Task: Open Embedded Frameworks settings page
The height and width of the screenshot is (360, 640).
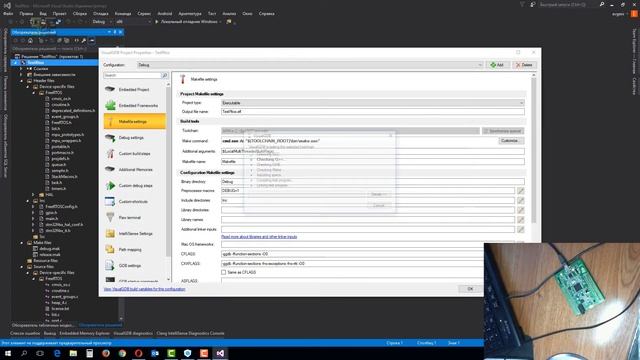Action: 135,105
